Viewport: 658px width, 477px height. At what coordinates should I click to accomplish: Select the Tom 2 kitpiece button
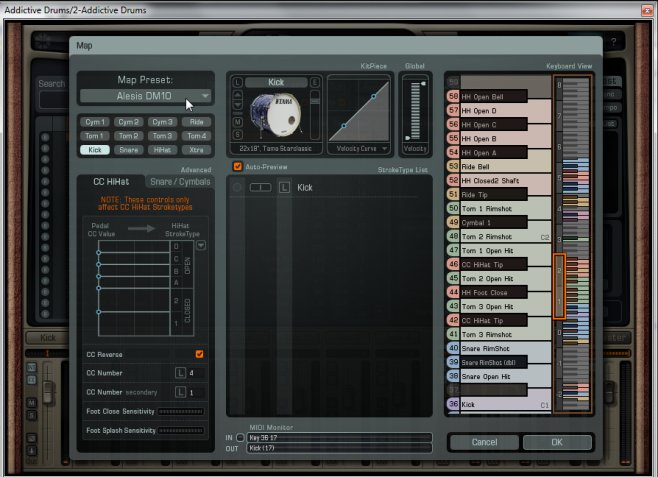click(x=128, y=136)
